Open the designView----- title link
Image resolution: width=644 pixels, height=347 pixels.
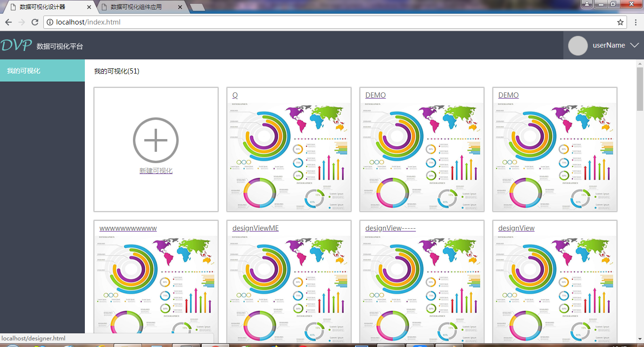(x=390, y=228)
